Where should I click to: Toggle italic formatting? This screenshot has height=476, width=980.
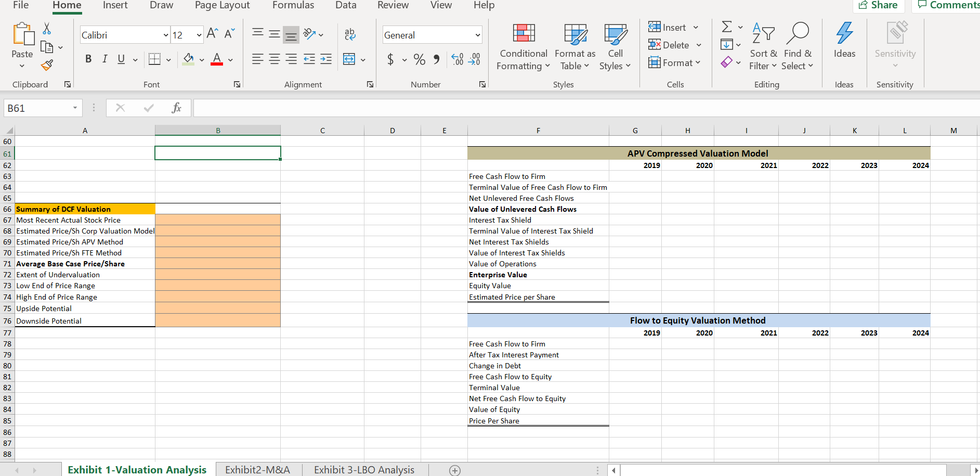tap(104, 59)
